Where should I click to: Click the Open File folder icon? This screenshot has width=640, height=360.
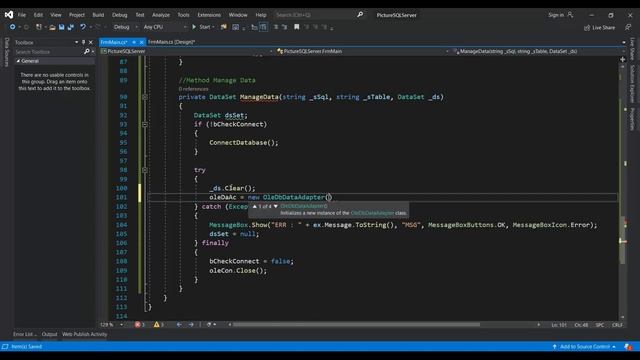tap(52, 27)
